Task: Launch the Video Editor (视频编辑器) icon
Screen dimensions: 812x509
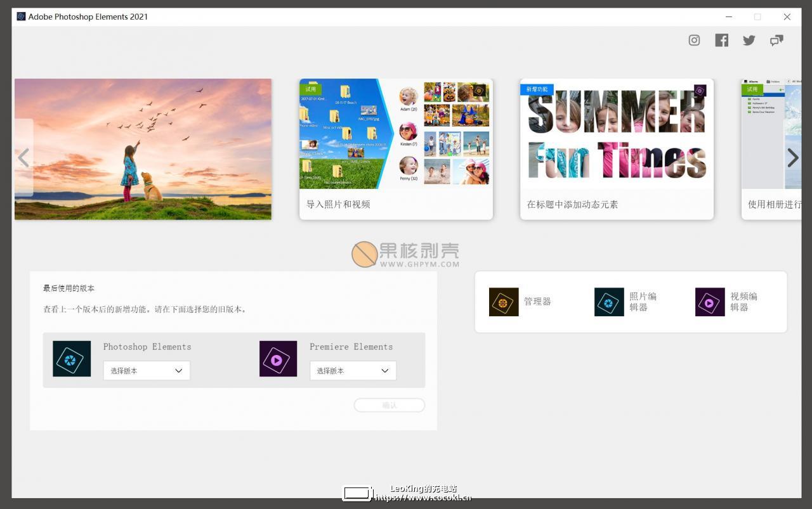Action: tap(710, 302)
